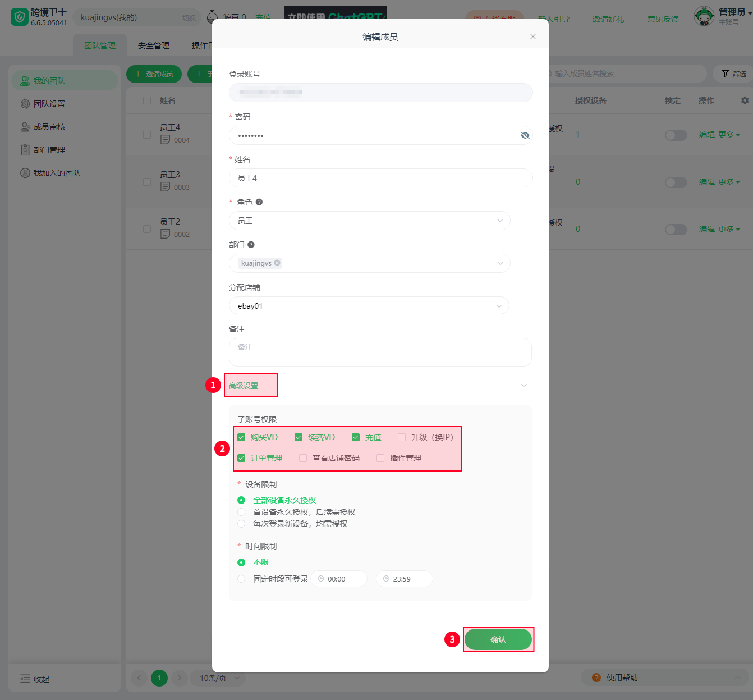753x700 pixels.
Task: Select 每次登录新设备，均需授权 radio option
Action: [x=241, y=524]
